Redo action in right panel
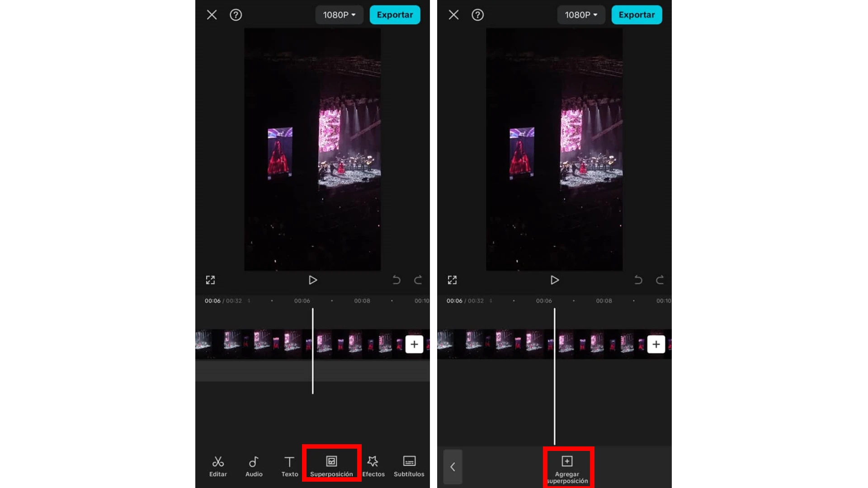 tap(660, 280)
